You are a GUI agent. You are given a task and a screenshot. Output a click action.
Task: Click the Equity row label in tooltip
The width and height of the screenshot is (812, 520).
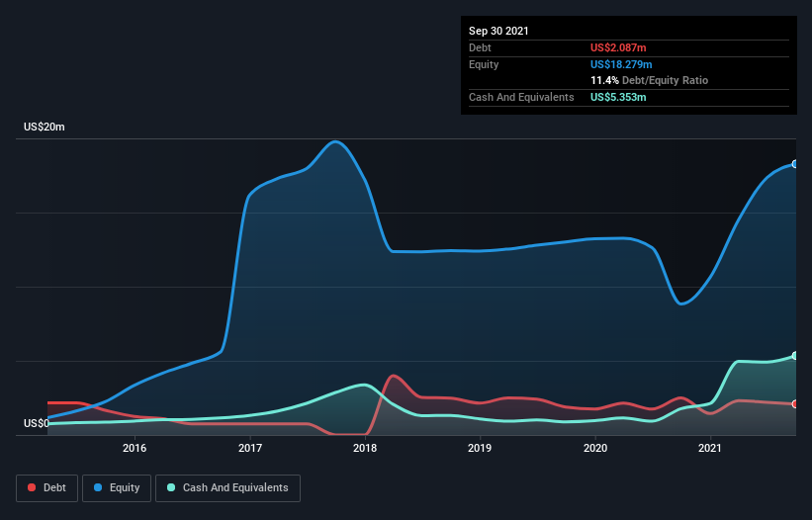484,64
